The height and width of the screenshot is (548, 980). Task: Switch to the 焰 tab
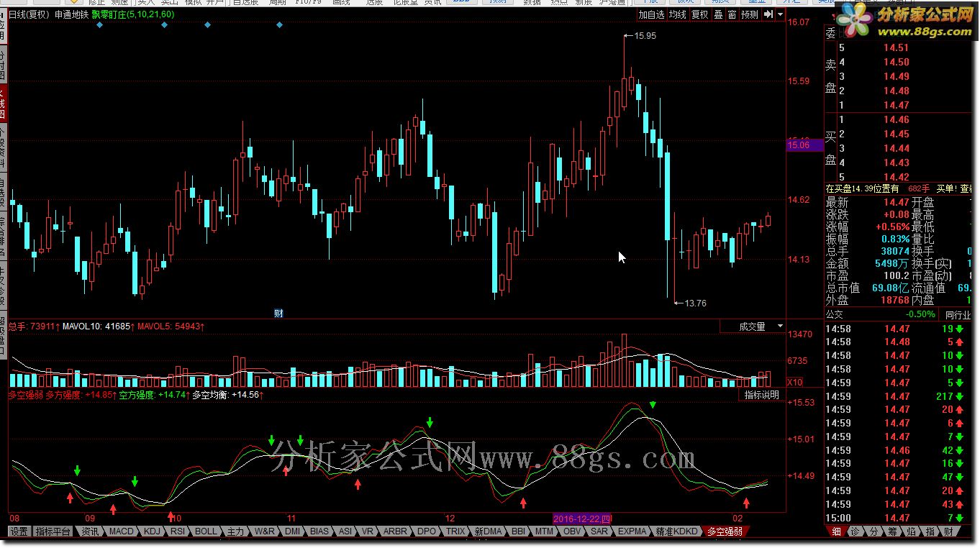point(911,531)
